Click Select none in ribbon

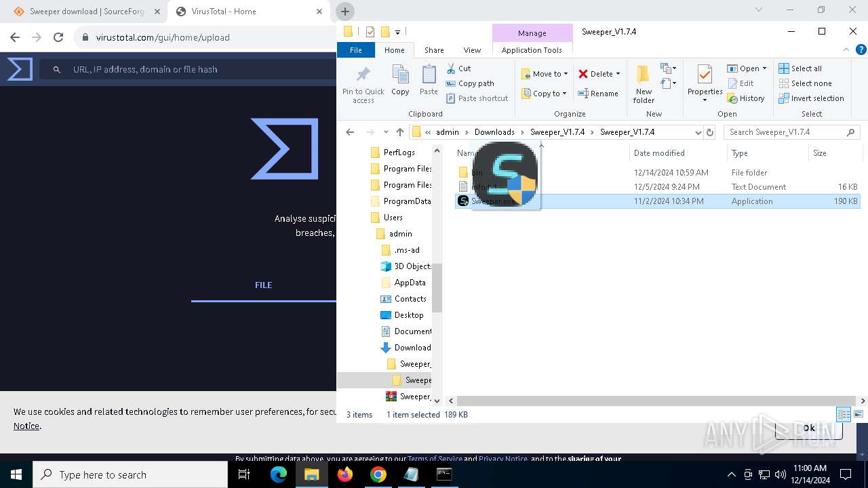point(805,83)
